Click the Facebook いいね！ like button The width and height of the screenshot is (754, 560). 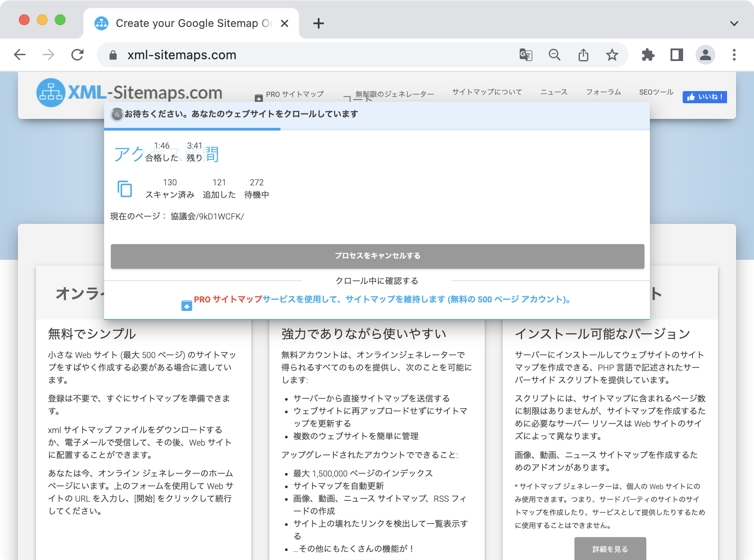tap(705, 97)
